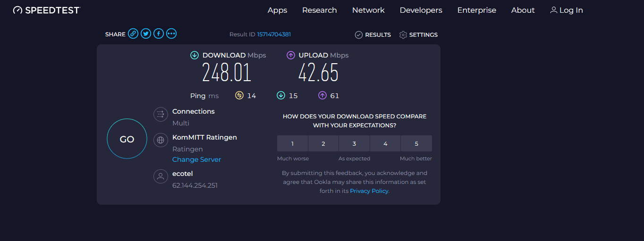Click the UPLOAD Mbps label

[x=323, y=55]
